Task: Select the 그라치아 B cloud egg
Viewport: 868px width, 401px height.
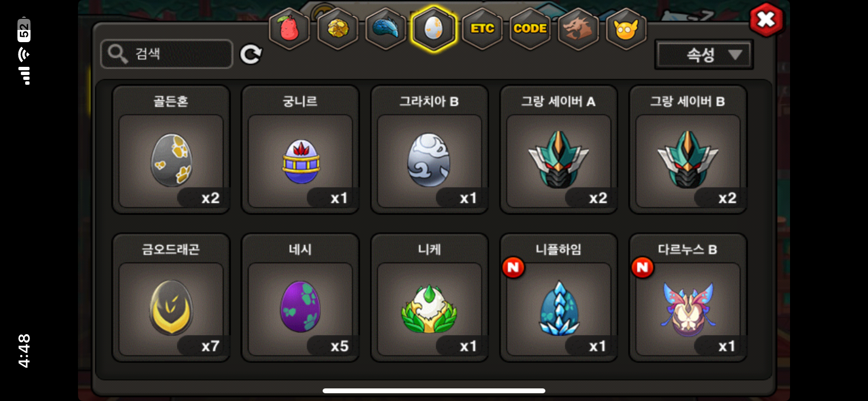Action: [x=430, y=150]
